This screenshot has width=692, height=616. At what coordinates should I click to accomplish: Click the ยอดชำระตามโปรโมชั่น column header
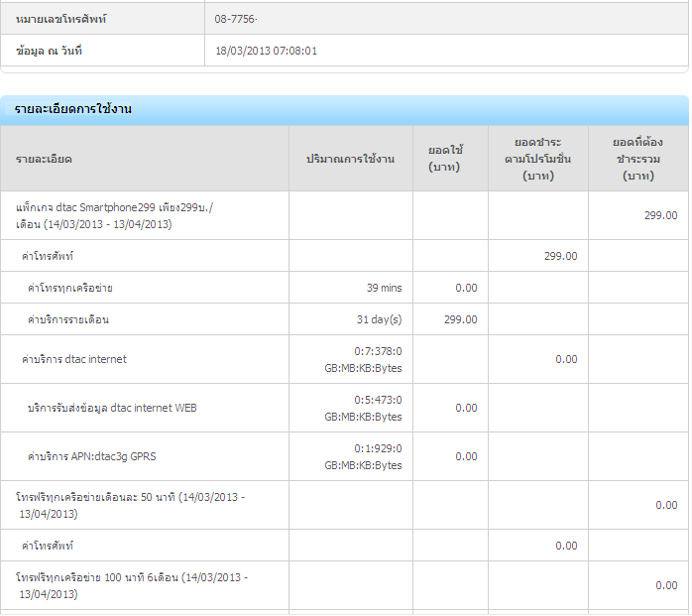coord(537,159)
